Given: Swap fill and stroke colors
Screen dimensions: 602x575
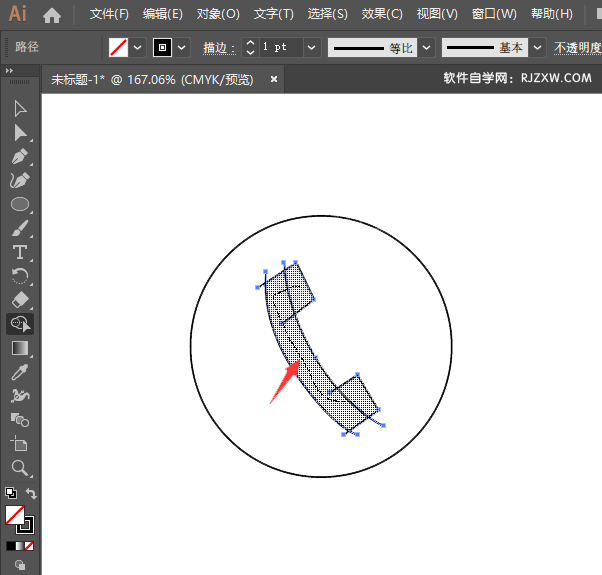Looking at the screenshot, I should coord(32,494).
